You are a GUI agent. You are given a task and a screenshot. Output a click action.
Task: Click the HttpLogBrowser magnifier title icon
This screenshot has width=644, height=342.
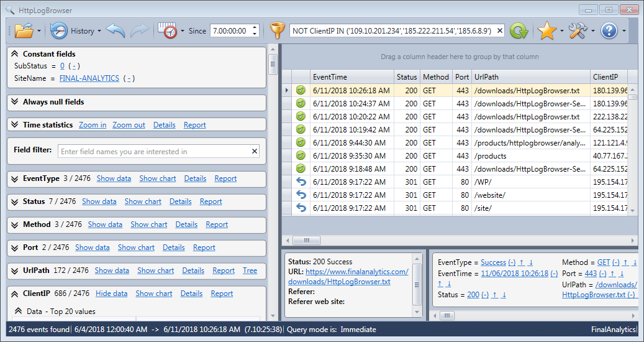(11, 10)
